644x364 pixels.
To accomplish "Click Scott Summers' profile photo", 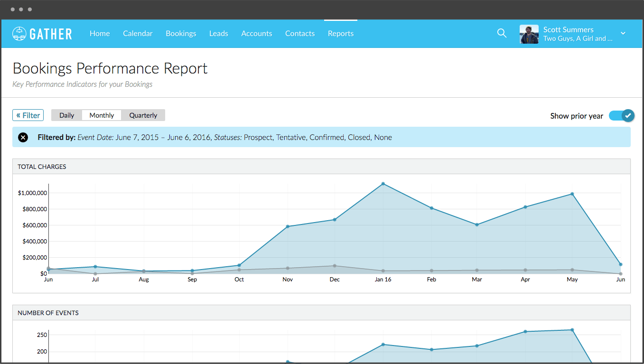I will tap(529, 34).
